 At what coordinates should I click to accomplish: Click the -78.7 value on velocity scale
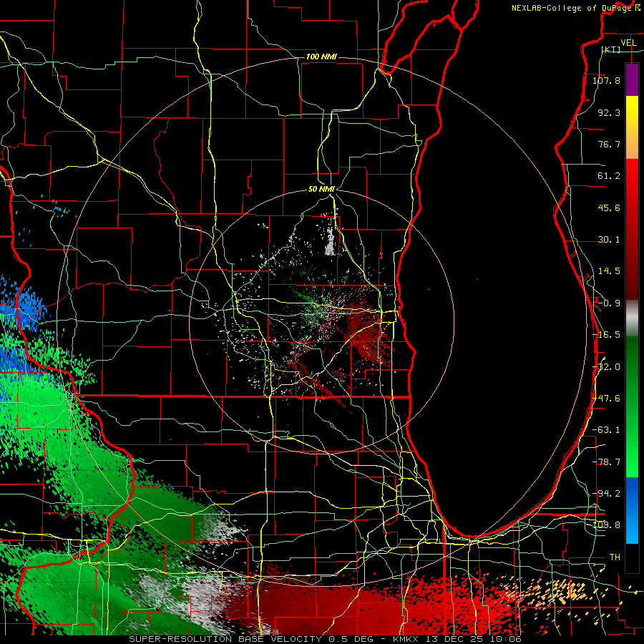606,462
